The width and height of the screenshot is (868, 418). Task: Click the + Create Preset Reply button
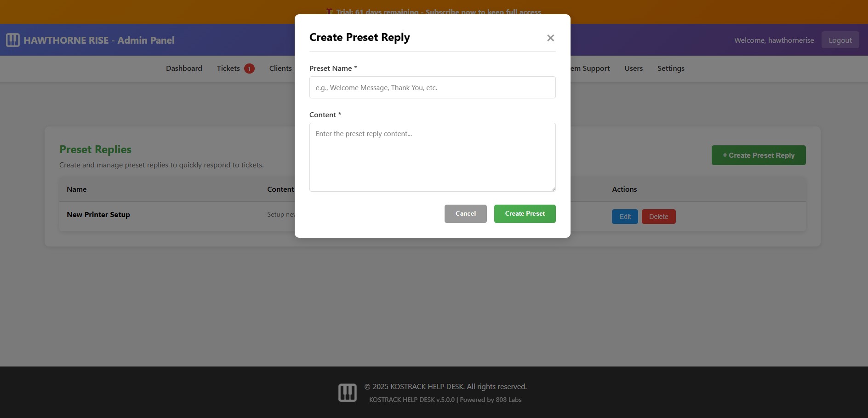tap(758, 155)
